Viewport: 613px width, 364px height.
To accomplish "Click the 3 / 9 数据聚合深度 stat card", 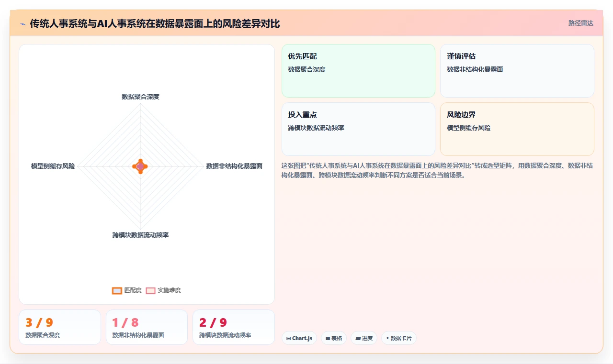I will tap(60, 327).
